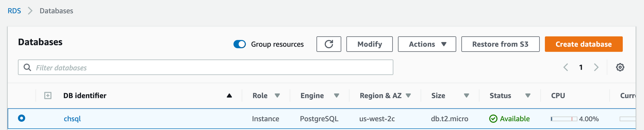The width and height of the screenshot is (644, 130).
Task: Click the green Available status checkmark
Action: coord(493,119)
